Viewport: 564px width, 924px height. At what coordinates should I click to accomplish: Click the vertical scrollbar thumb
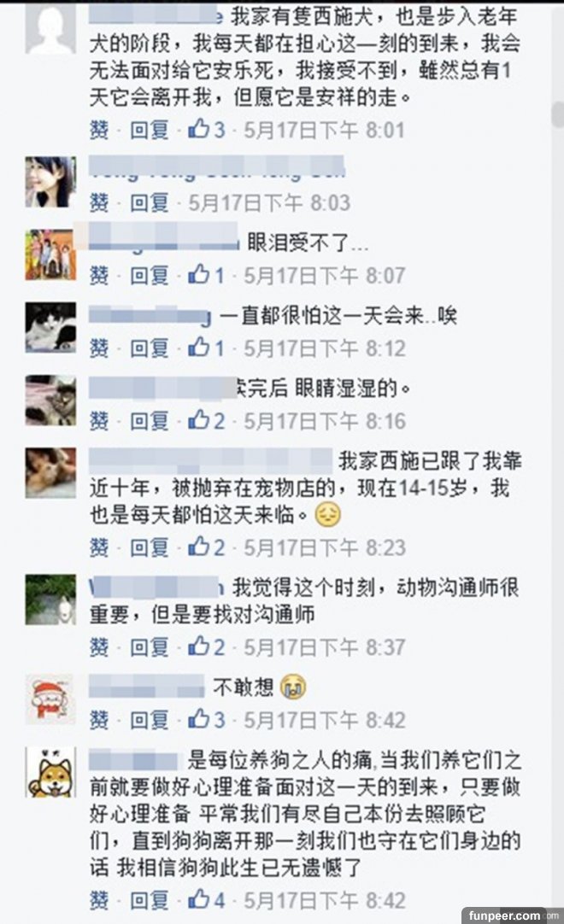(x=557, y=114)
